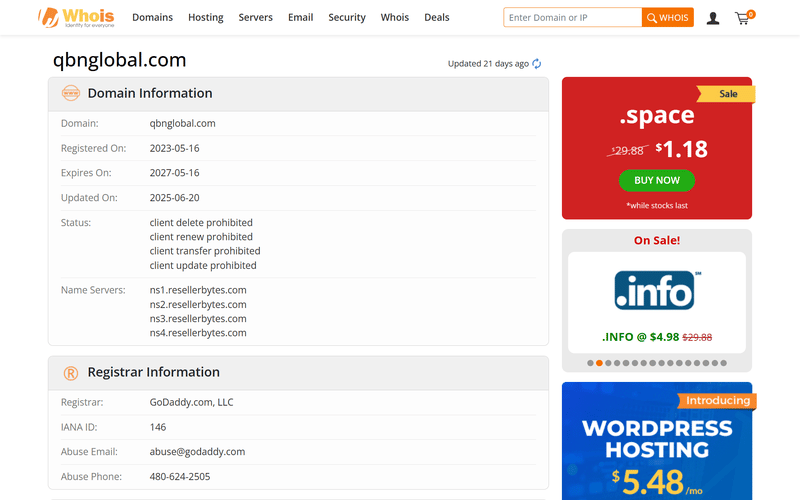Click the registered R icon beside Registrar Information
Image resolution: width=800 pixels, height=500 pixels.
(71, 373)
